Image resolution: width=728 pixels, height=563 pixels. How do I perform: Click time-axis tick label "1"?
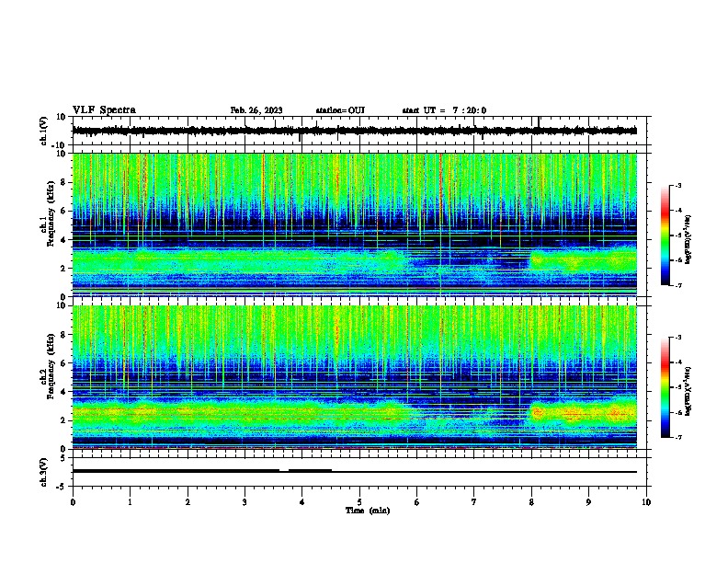click(x=130, y=502)
